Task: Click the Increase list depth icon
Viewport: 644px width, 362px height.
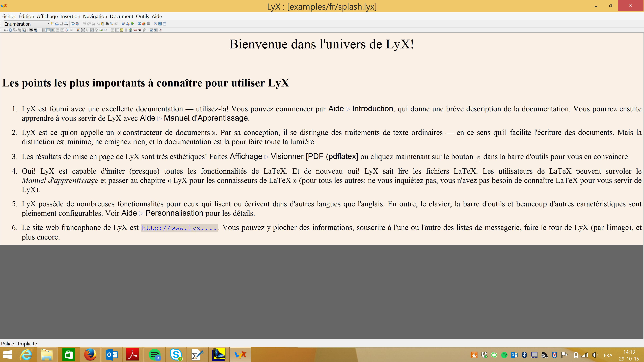Action: 67,30
